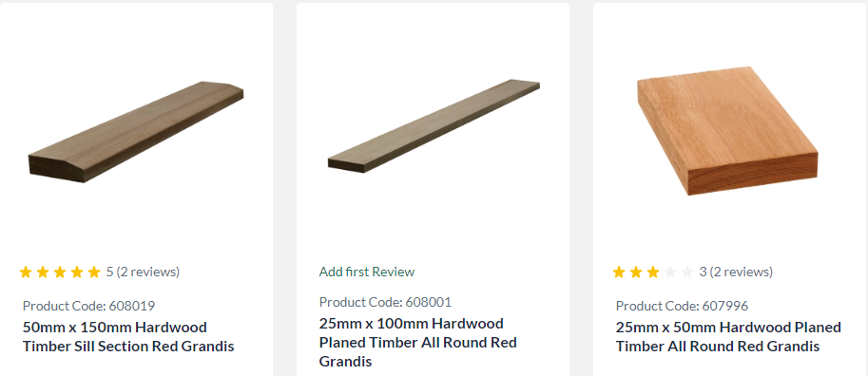Open the Hardwood Timber Sill Section product image
Image resolution: width=868 pixels, height=376 pixels.
pos(136,132)
